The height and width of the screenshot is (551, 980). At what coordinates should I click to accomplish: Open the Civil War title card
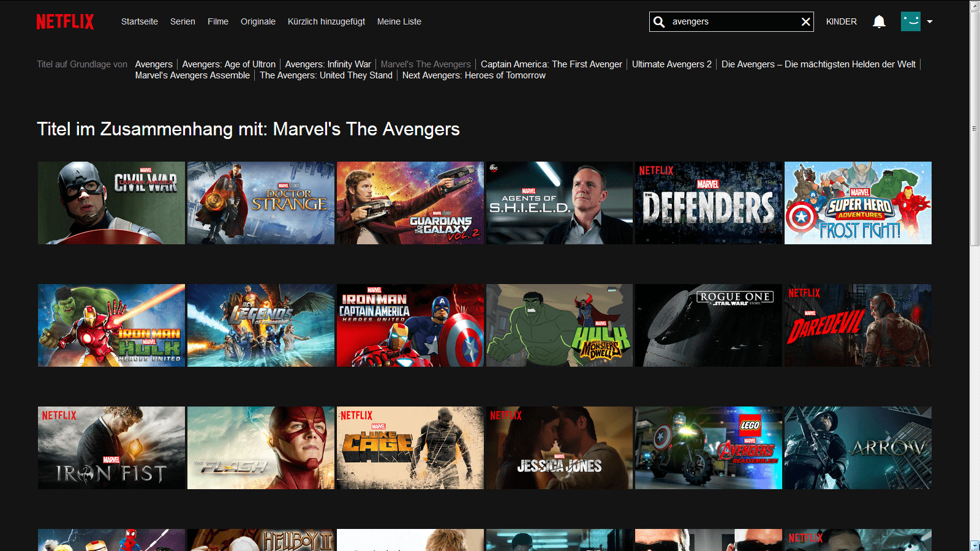111,203
